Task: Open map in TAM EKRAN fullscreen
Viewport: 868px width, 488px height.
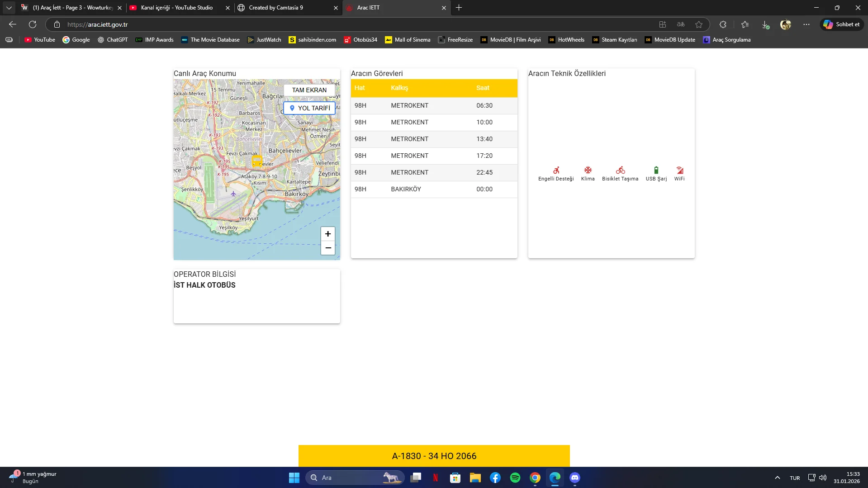Action: click(x=309, y=90)
